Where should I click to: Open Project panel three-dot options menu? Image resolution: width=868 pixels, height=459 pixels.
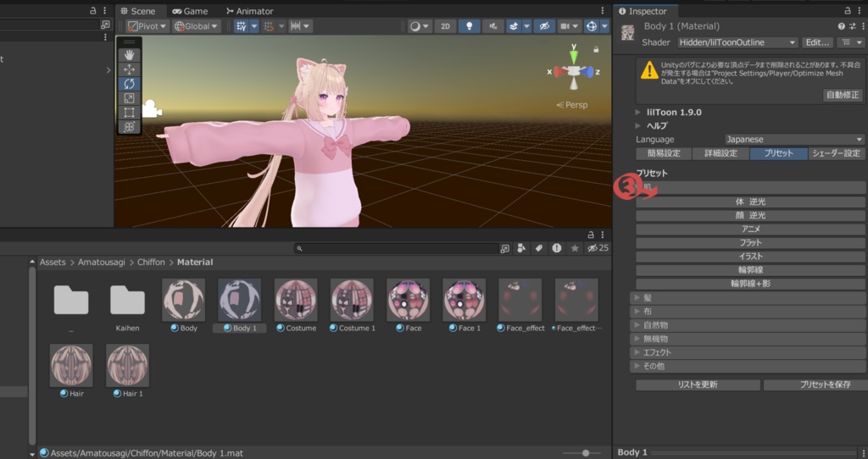click(603, 235)
